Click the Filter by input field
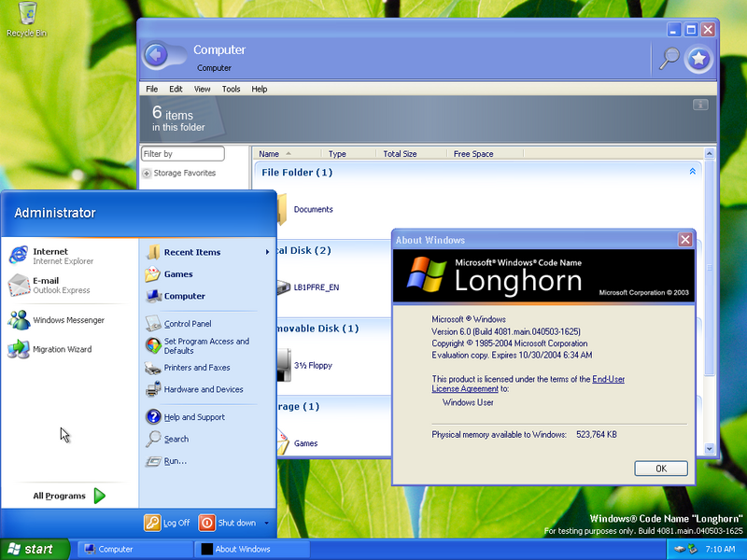This screenshot has width=747, height=560. coord(183,154)
